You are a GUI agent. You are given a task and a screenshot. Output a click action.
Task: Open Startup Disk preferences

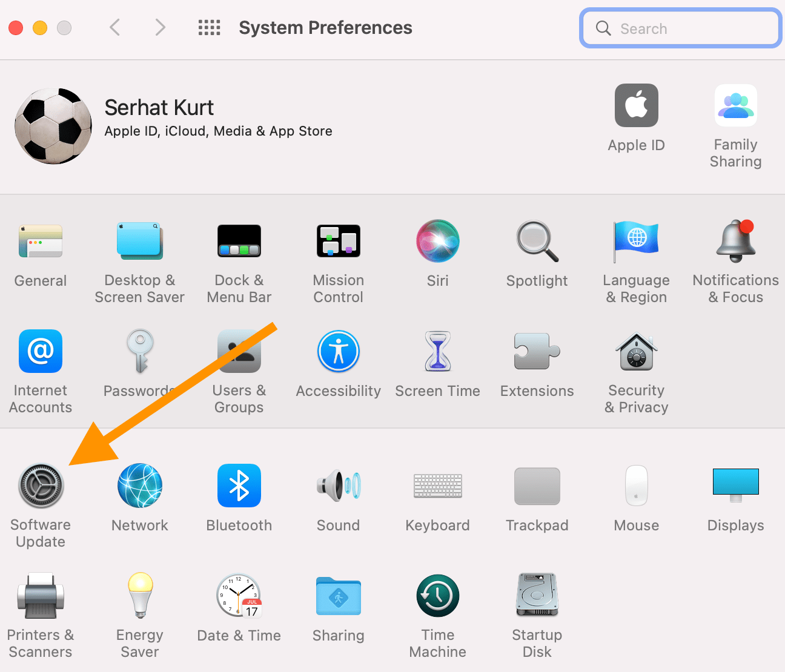tap(537, 596)
